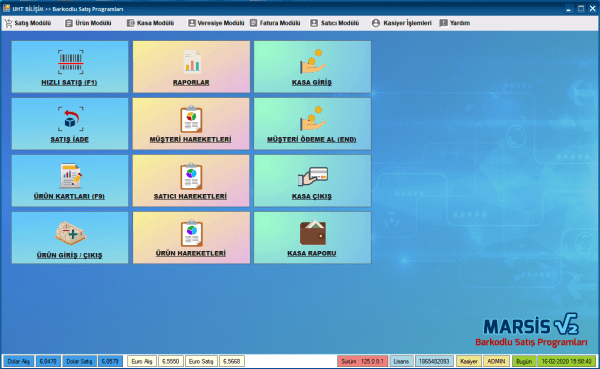The height and width of the screenshot is (369, 600).
Task: Click Müşteri Ödeme Al (END) tile
Action: [x=313, y=124]
